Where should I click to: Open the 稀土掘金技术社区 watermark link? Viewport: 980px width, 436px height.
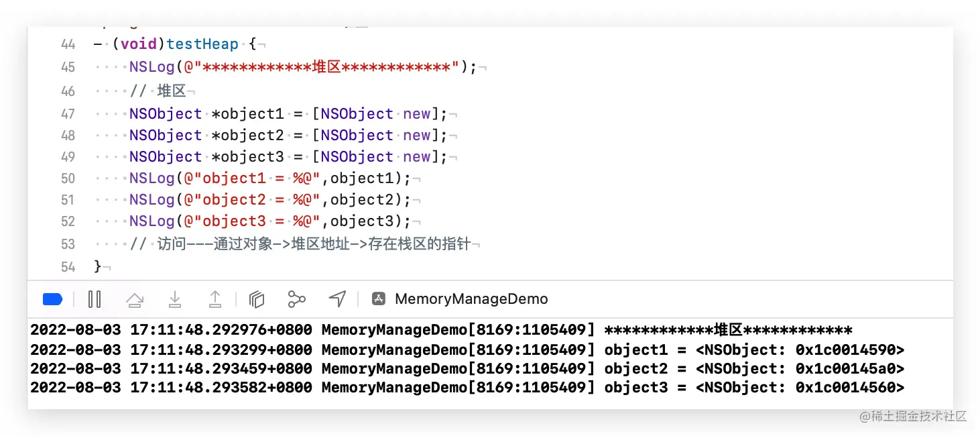click(914, 417)
